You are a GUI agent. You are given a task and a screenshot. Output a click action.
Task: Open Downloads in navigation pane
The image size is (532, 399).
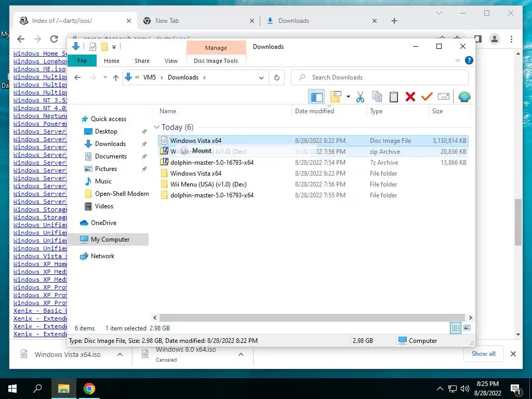click(x=110, y=144)
